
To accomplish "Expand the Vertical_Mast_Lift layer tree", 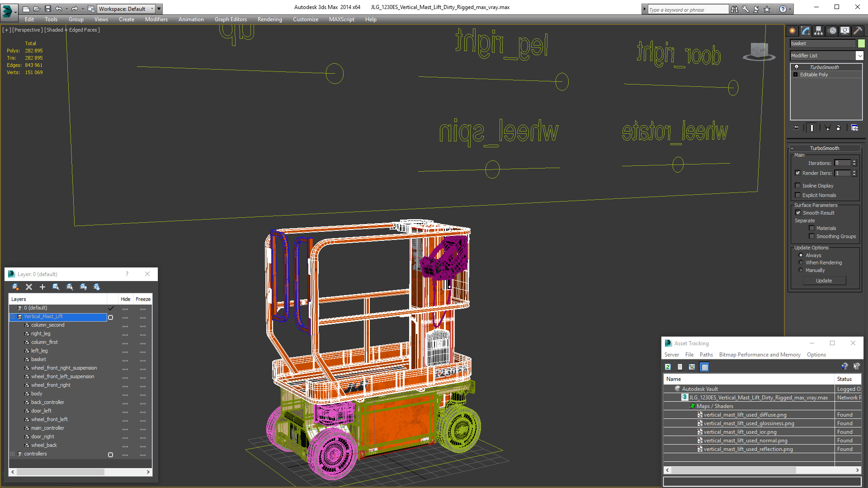I will click(12, 316).
